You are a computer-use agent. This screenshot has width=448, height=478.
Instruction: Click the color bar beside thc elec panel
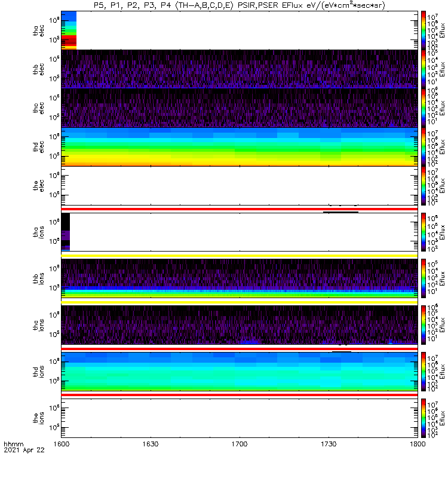[x=424, y=108]
